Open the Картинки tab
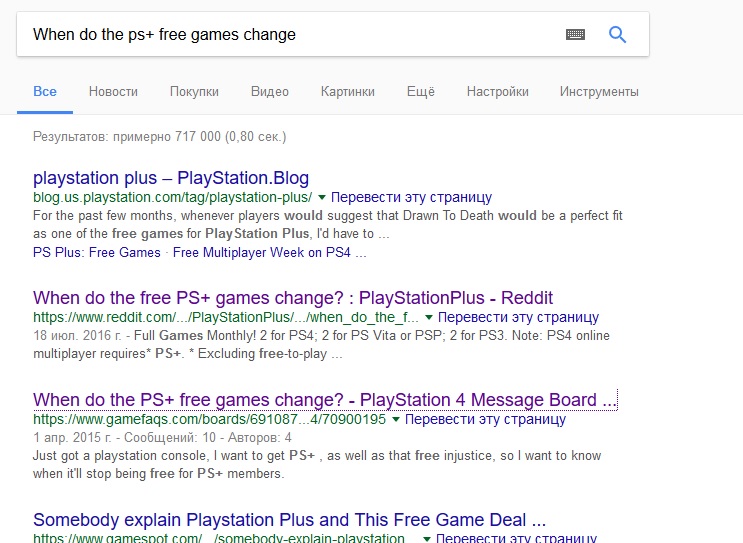This screenshot has width=743, height=543. pos(348,91)
